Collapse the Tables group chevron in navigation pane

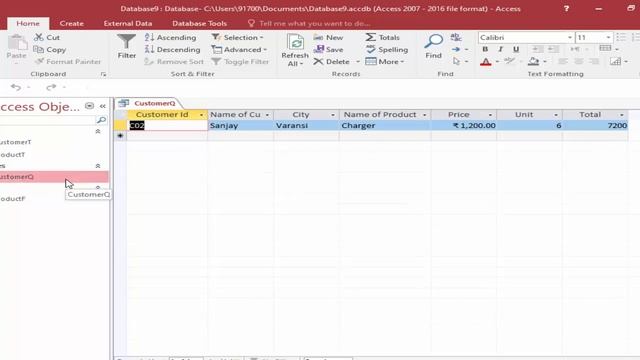[x=98, y=131]
